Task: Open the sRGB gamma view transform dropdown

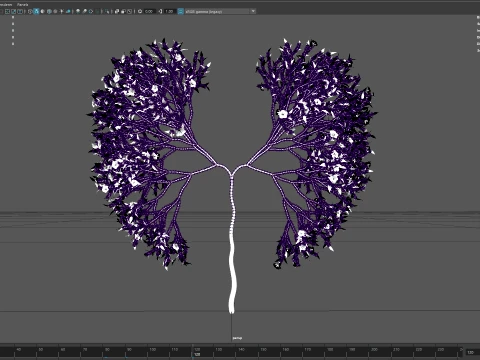Action: click(x=220, y=11)
